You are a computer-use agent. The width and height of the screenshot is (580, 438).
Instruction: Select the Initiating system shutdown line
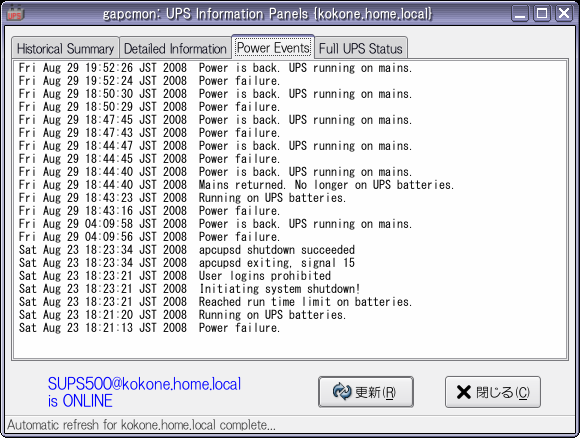coord(189,289)
